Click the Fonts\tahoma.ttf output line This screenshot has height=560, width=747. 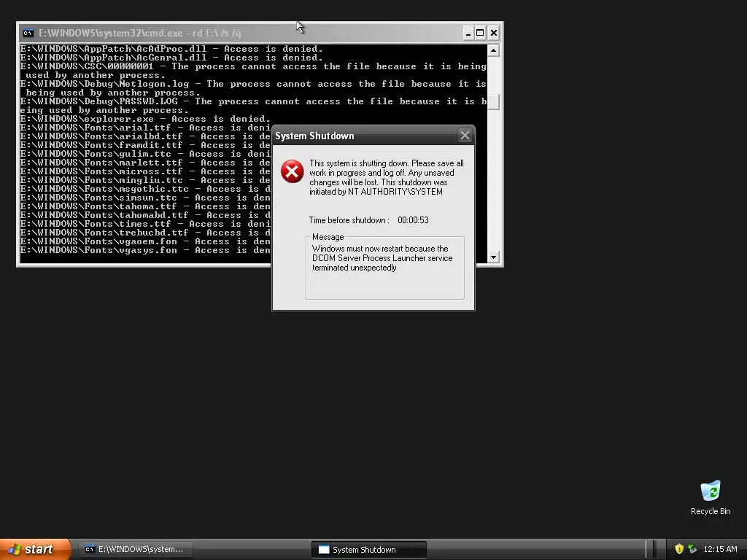coord(145,206)
